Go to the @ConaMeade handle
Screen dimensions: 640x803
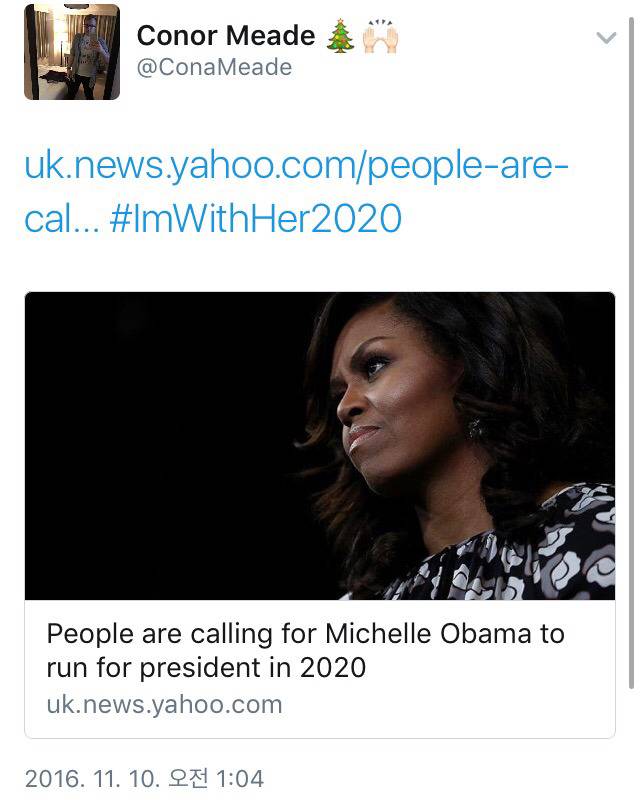[213, 68]
